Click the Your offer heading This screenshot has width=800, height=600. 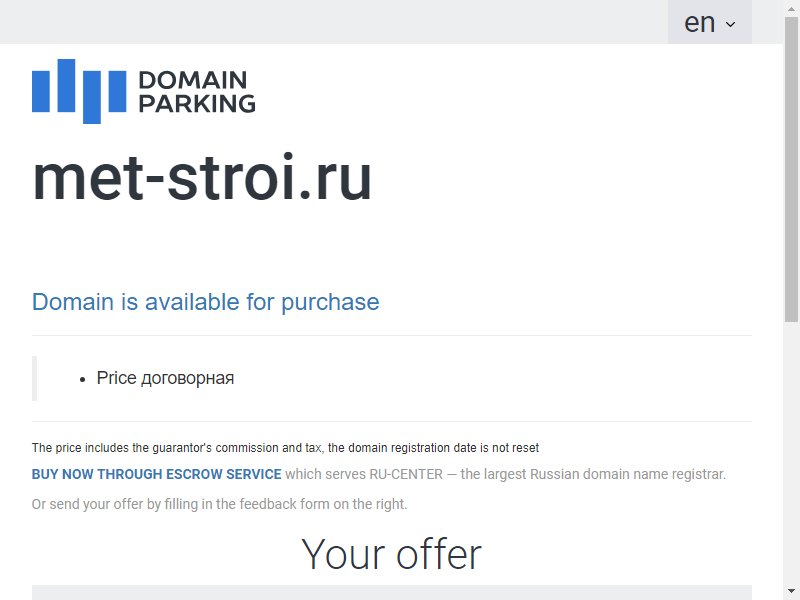391,554
